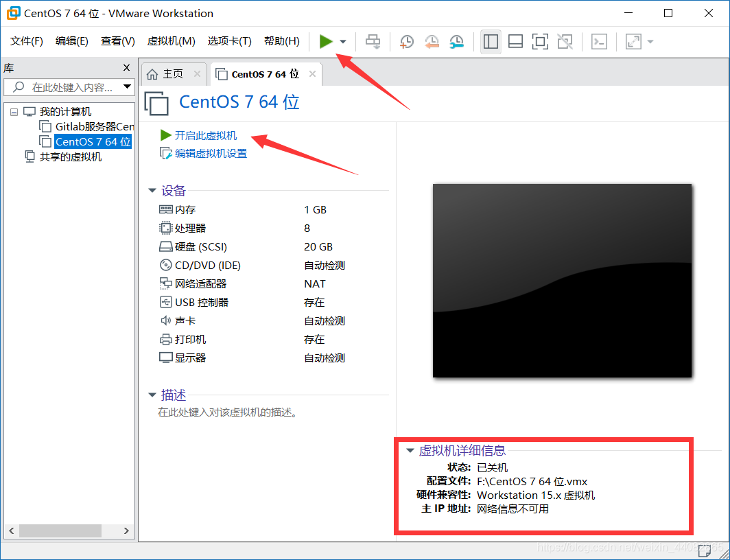Collapse the 虚拟机详细信息 section
This screenshot has height=560, width=730.
[410, 450]
